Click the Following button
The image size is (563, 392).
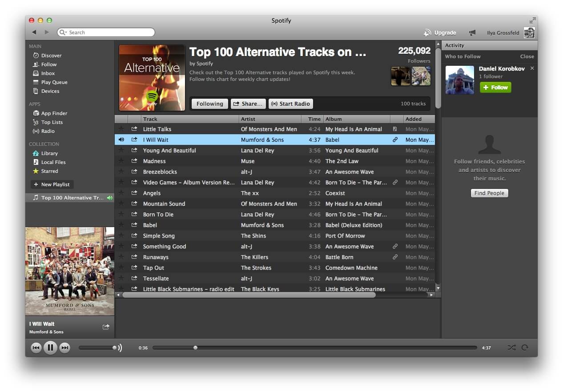click(x=209, y=104)
